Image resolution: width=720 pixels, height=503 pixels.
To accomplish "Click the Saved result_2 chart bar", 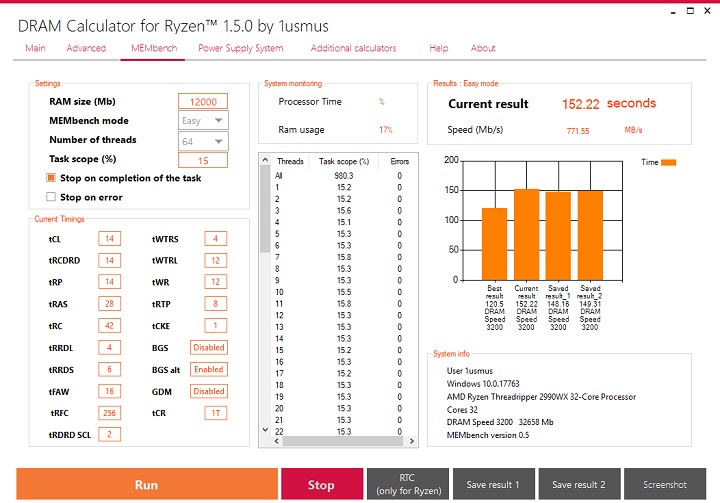I will [x=590, y=235].
